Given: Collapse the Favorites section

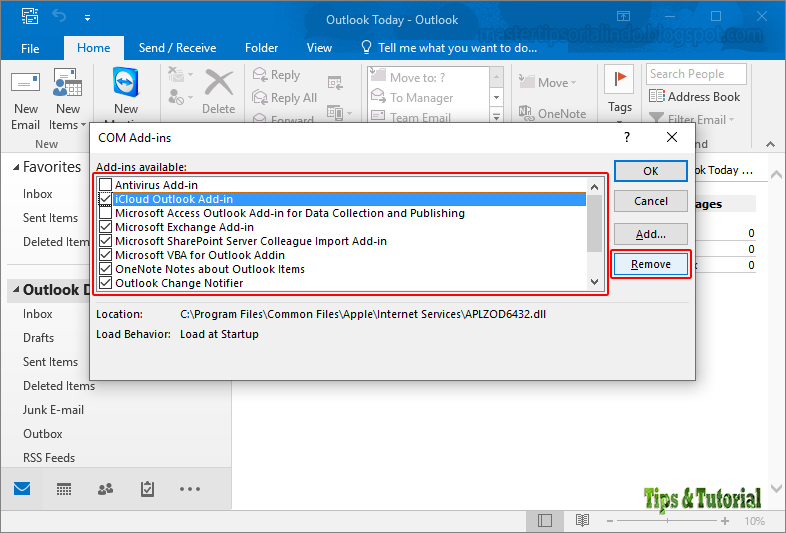Looking at the screenshot, I should tap(16, 167).
